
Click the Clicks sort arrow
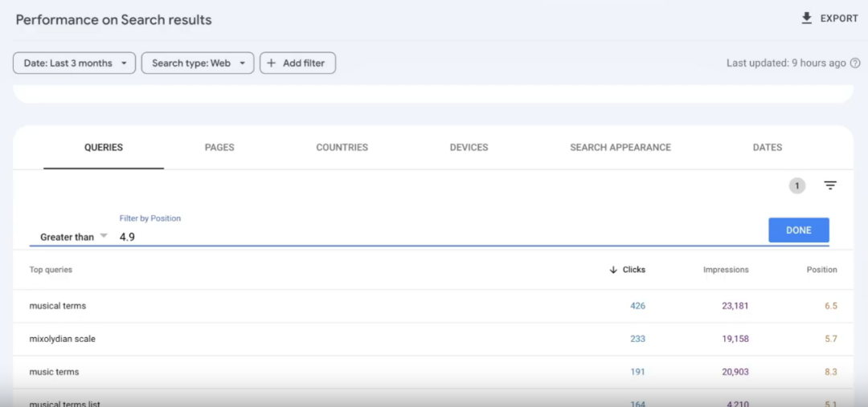point(614,271)
